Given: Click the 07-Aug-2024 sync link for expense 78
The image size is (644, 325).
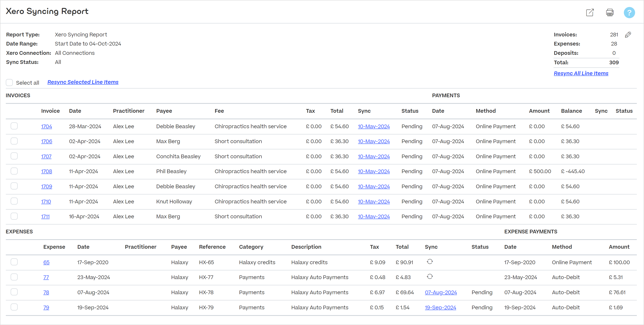Looking at the screenshot, I should pyautogui.click(x=441, y=292).
